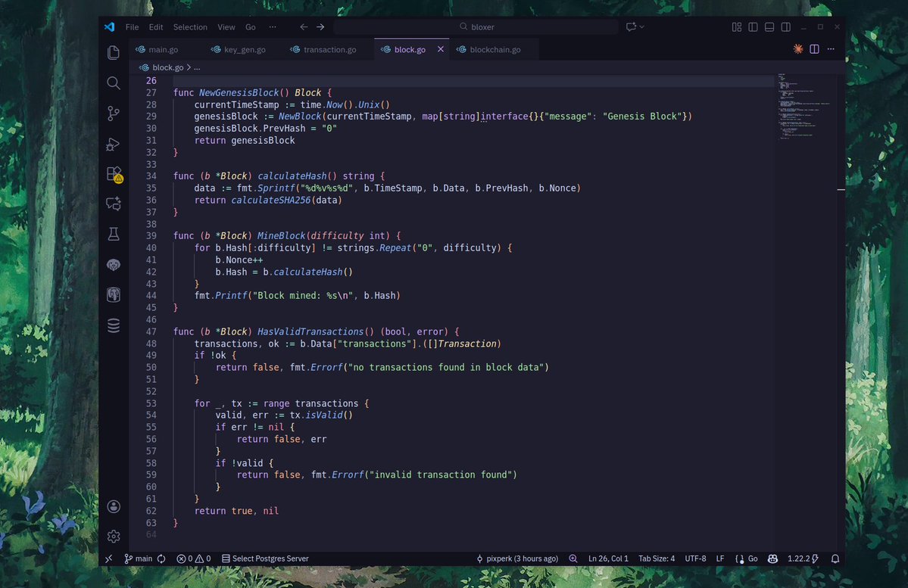
Task: Open the editor more actions ellipsis menu
Action: (831, 48)
